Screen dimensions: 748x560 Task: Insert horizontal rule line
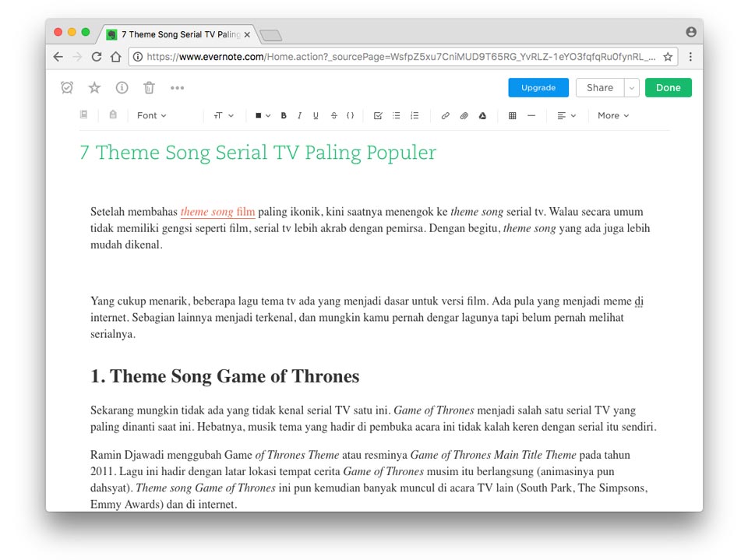531,115
